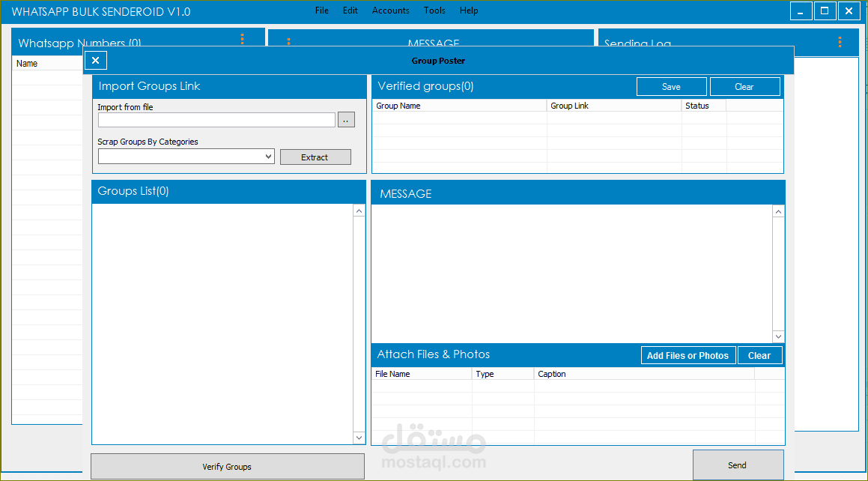
Task: Click the up arrow of Groups List scrollbar
Action: click(359, 211)
